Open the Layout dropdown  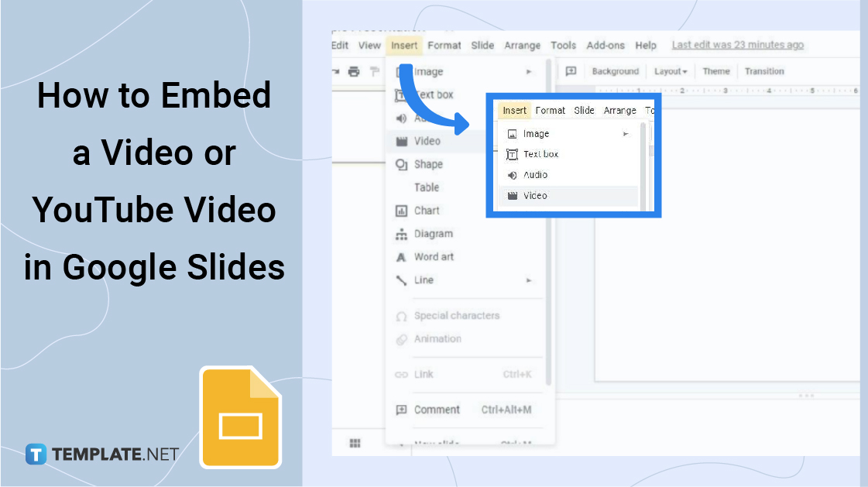coord(671,71)
